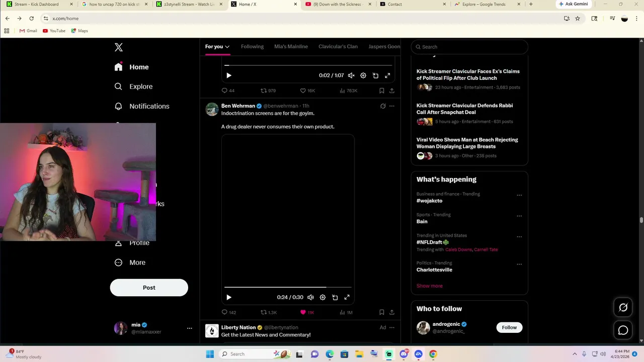The width and height of the screenshot is (644, 362).
Task: Open mia account options ellipsis
Action: point(190,328)
